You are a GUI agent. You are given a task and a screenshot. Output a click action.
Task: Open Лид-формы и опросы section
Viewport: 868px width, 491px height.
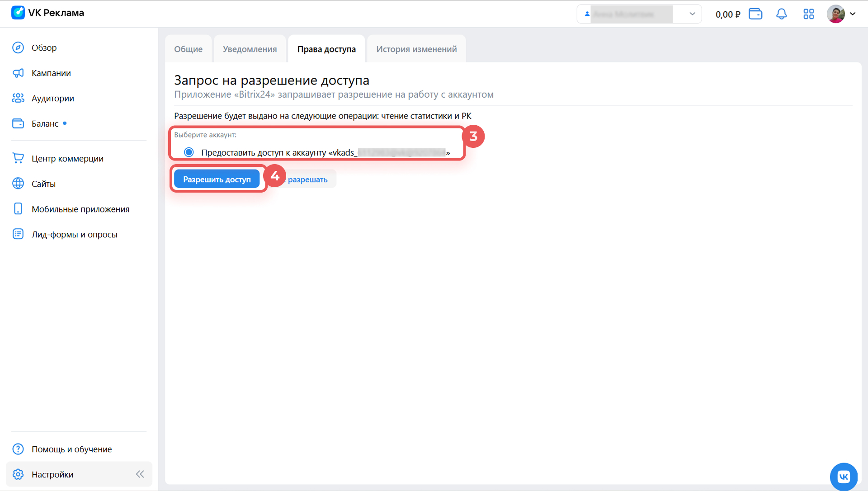pos(75,234)
